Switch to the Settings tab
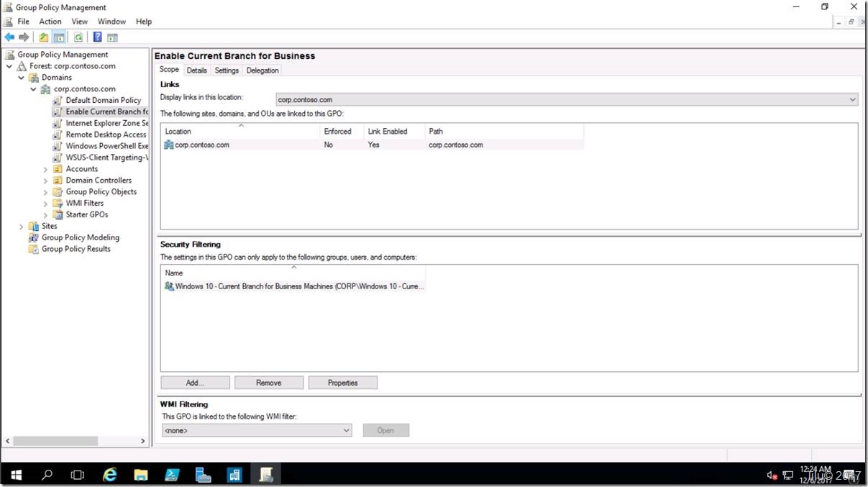This screenshot has width=868, height=487. tap(227, 70)
